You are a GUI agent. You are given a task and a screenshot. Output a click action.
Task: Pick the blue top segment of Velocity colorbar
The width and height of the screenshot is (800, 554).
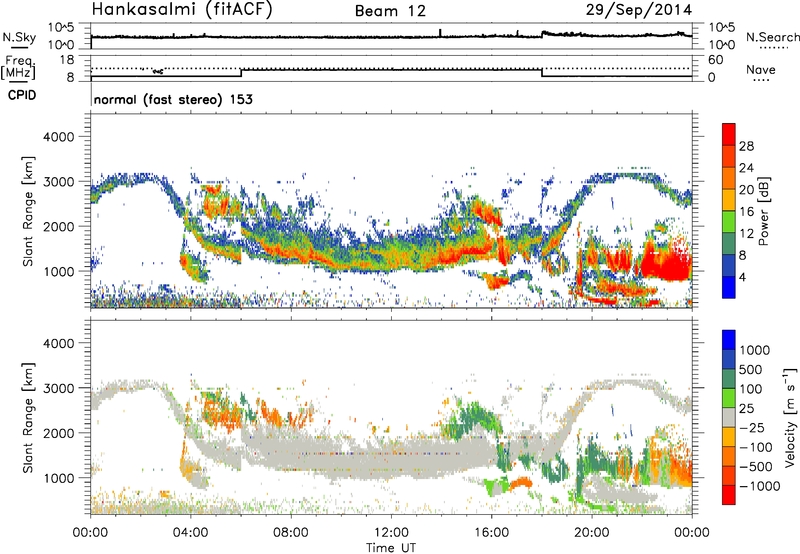(x=729, y=340)
